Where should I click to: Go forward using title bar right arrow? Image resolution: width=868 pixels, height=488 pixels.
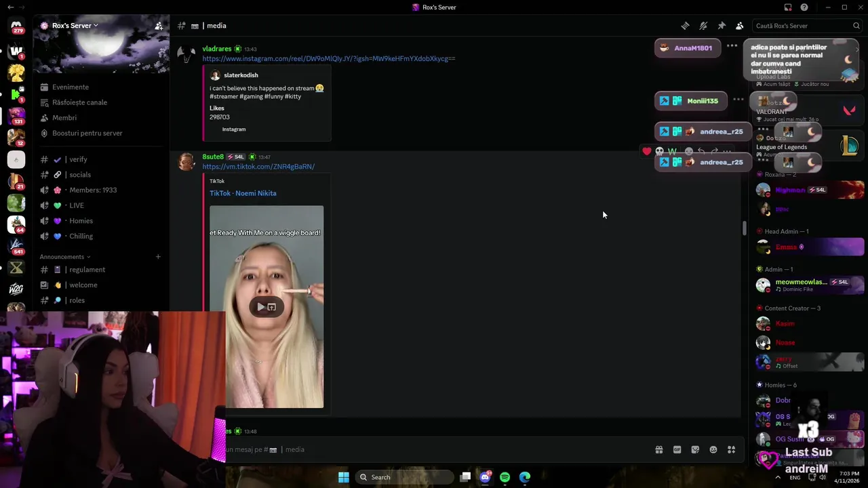22,7
